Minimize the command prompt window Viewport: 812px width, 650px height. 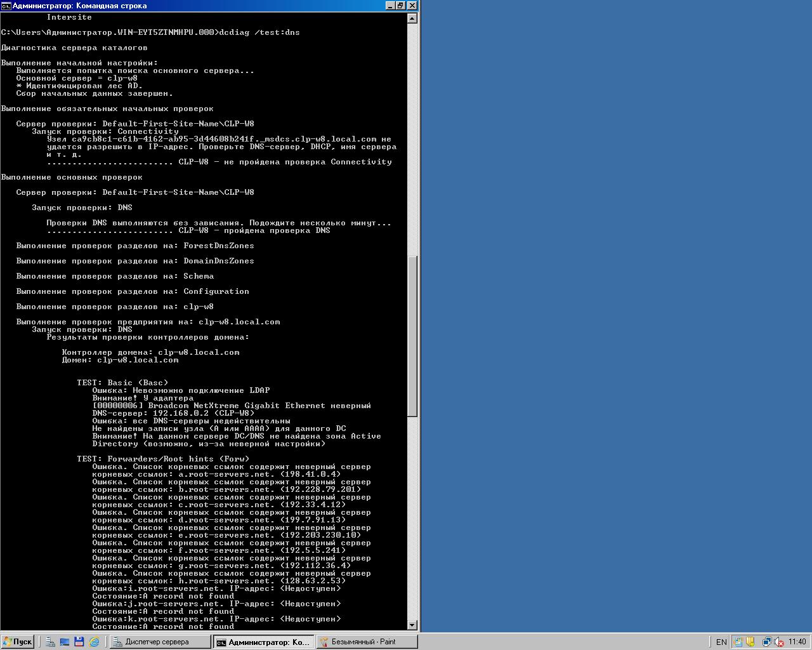pyautogui.click(x=390, y=6)
